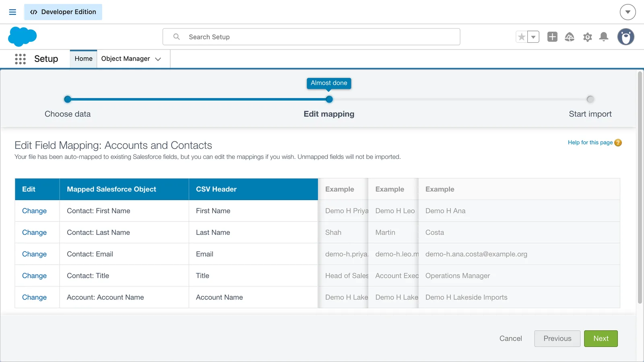Click the CSV Header column header
The width and height of the screenshot is (644, 362).
tap(253, 189)
